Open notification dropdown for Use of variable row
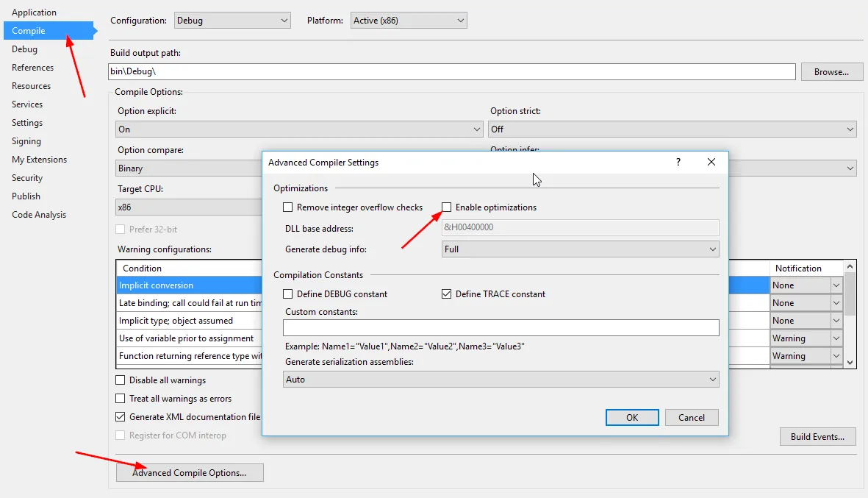The image size is (868, 498). [836, 338]
